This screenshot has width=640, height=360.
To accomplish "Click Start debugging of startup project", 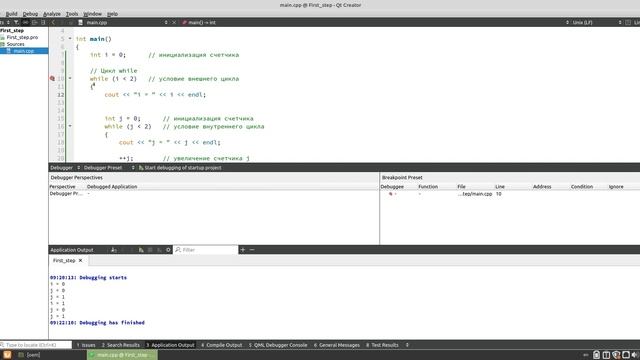I will click(x=180, y=168).
